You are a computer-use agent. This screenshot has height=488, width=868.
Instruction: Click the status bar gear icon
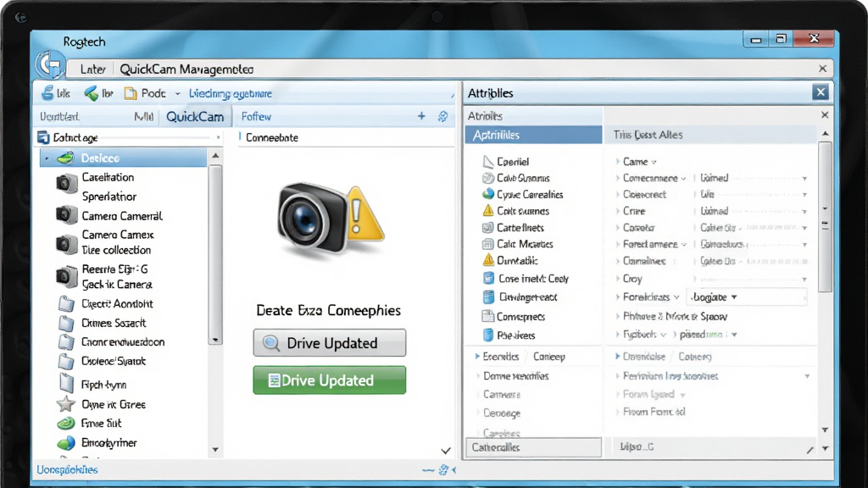coord(442,470)
